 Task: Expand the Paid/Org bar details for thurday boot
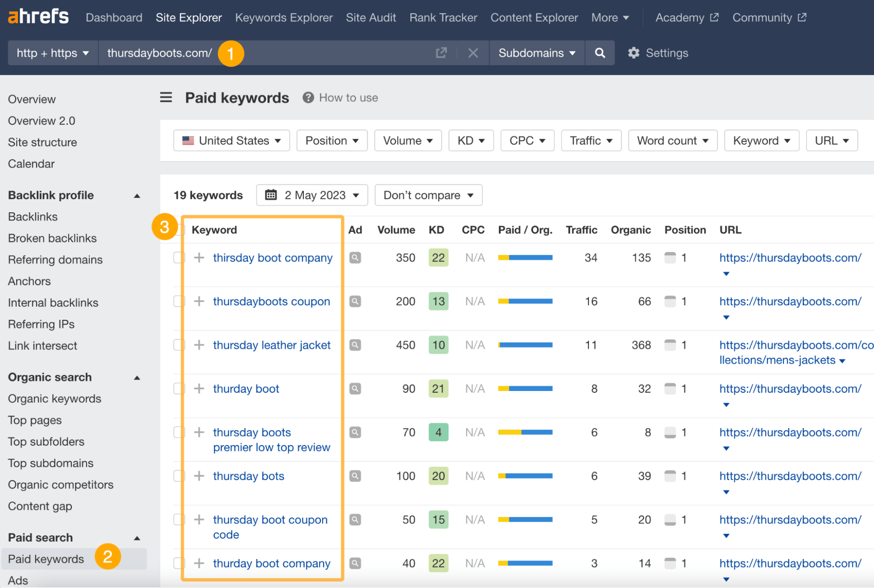(x=525, y=388)
